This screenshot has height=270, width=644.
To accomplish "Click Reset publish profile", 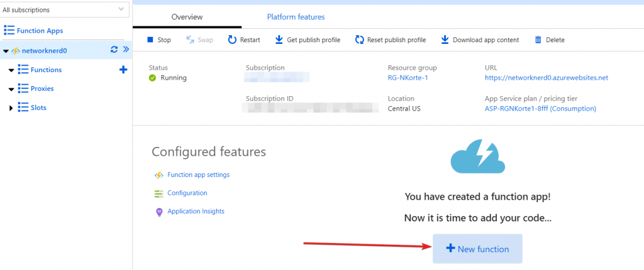I will 390,40.
